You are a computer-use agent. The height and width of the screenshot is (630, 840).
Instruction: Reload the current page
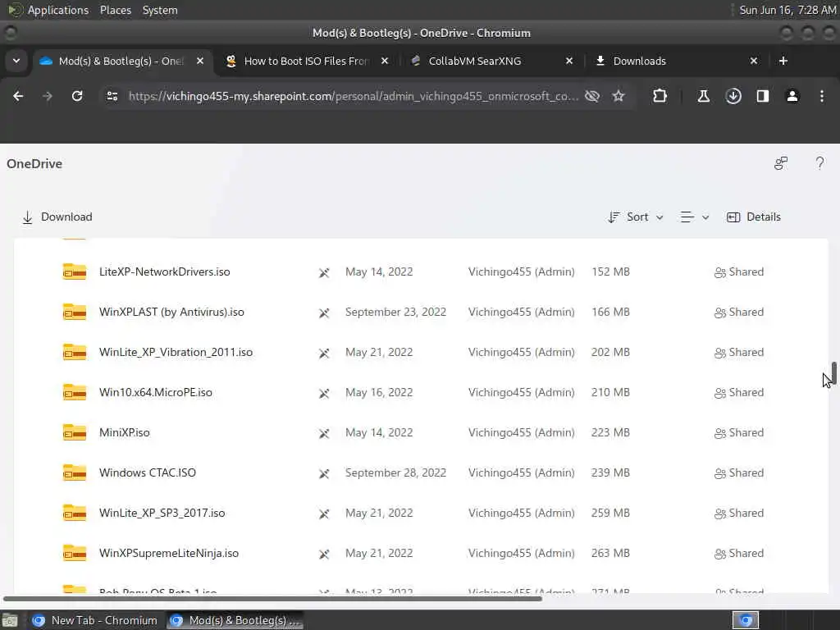tap(77, 96)
